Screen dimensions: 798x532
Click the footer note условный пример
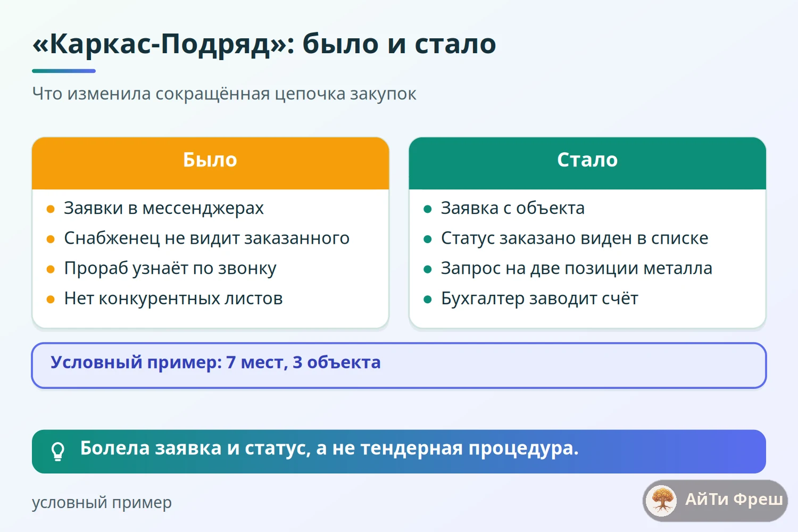point(102,502)
